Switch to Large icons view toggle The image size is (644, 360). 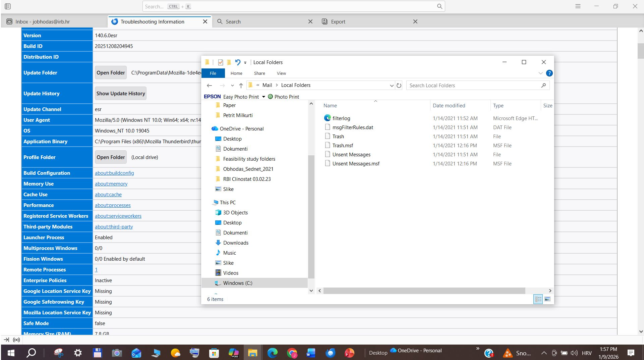(547, 299)
